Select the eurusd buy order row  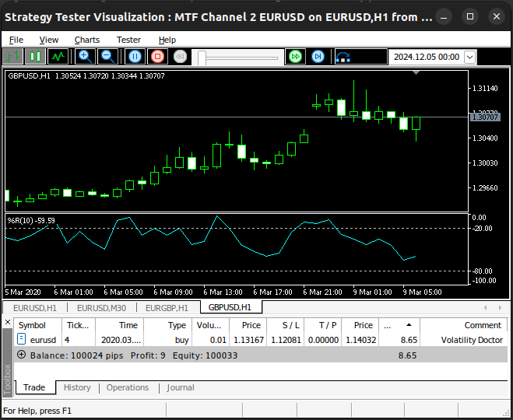tap(261, 340)
